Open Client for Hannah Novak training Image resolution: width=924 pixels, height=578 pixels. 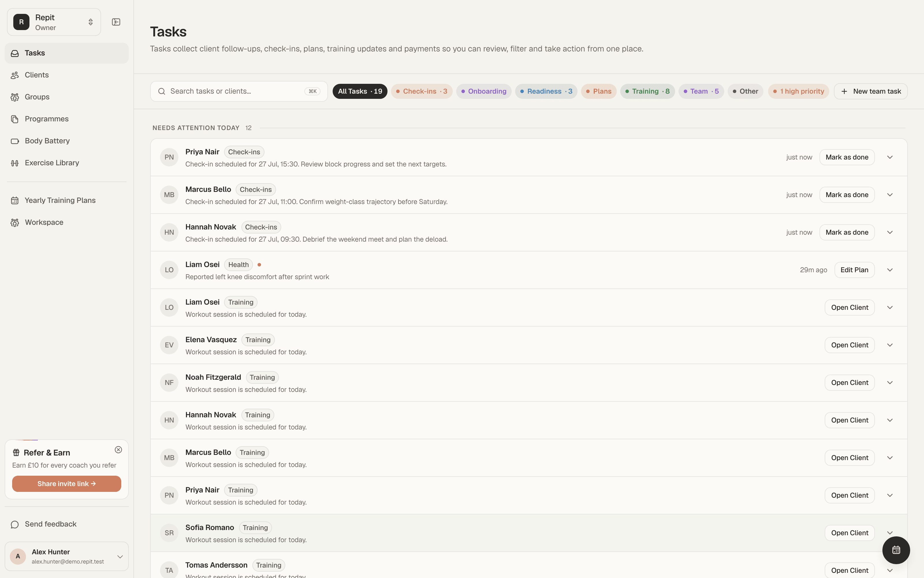[x=850, y=420]
